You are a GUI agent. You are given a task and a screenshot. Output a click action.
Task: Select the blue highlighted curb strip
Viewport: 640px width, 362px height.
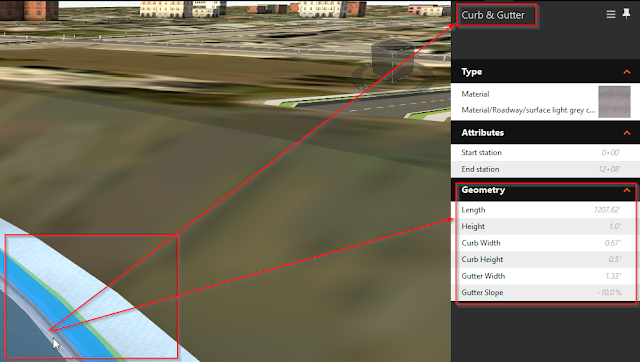tap(61, 314)
